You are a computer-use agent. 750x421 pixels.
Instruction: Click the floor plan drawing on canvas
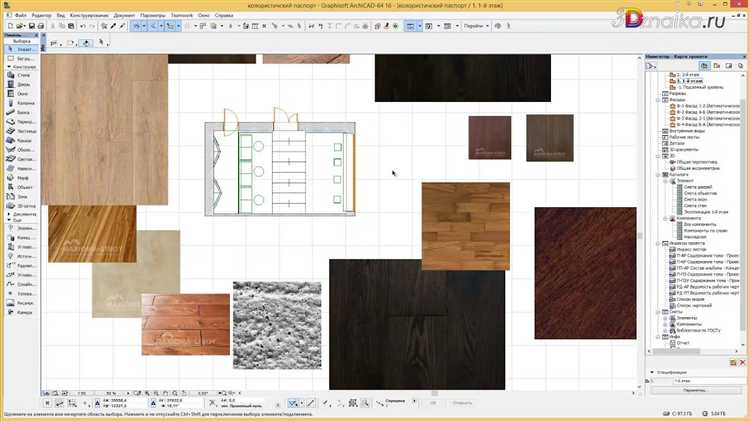pos(280,163)
